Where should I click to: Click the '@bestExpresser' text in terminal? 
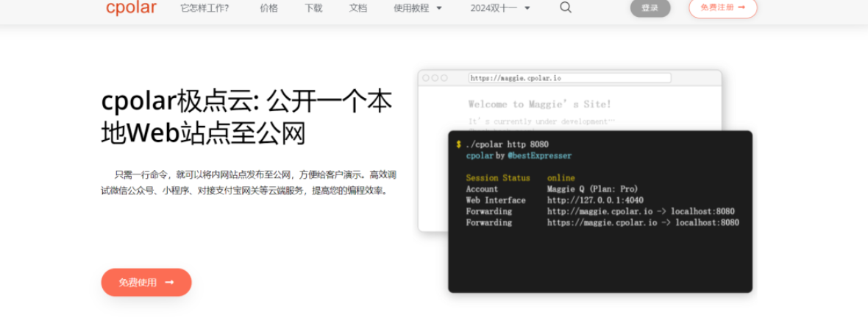pos(540,155)
